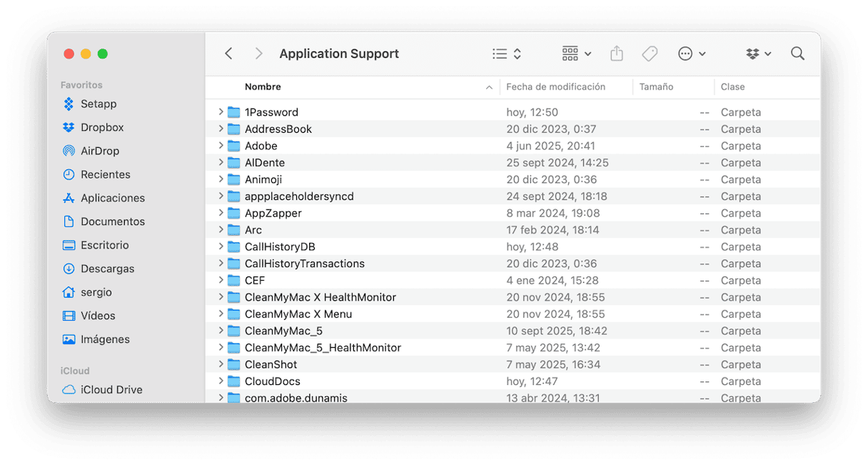
Task: Click the Tags icon in toolbar
Action: pos(650,54)
